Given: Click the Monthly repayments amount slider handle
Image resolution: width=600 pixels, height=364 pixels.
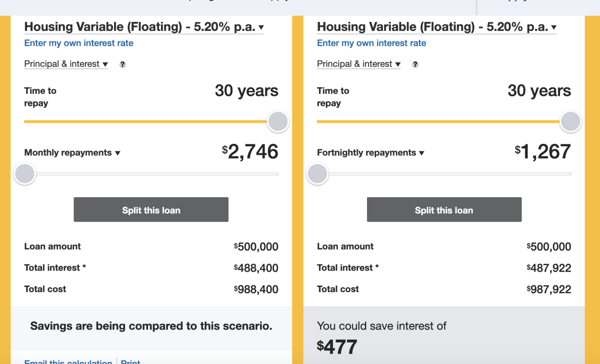Looking at the screenshot, I should click(x=24, y=174).
